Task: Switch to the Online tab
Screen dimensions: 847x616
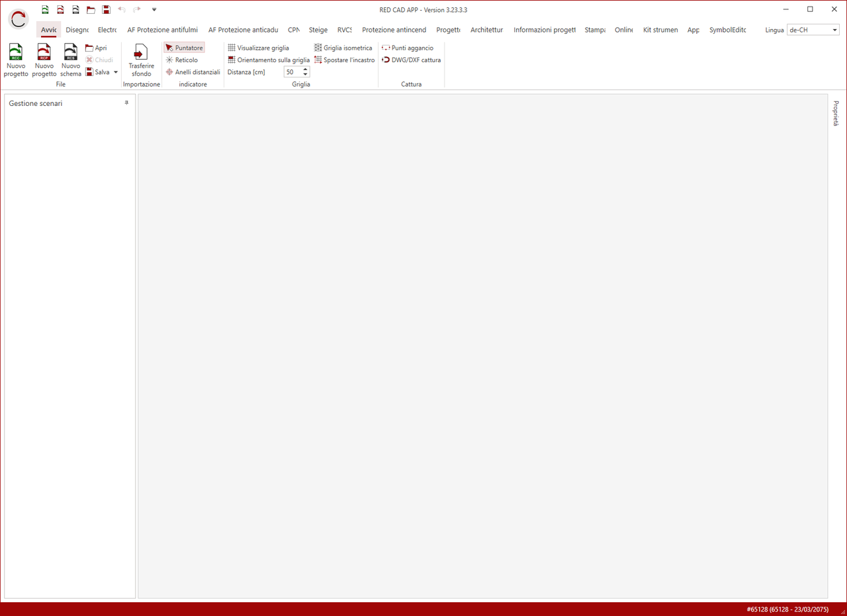Action: [x=623, y=30]
